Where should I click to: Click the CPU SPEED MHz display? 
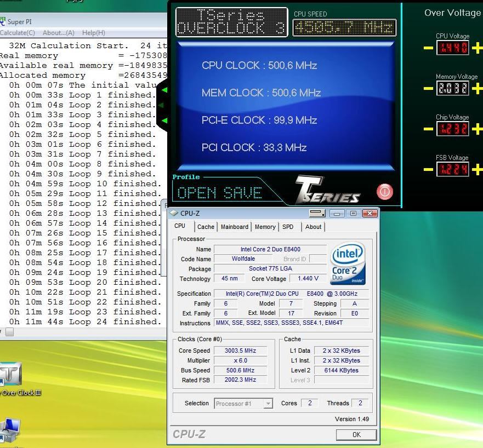344,28
